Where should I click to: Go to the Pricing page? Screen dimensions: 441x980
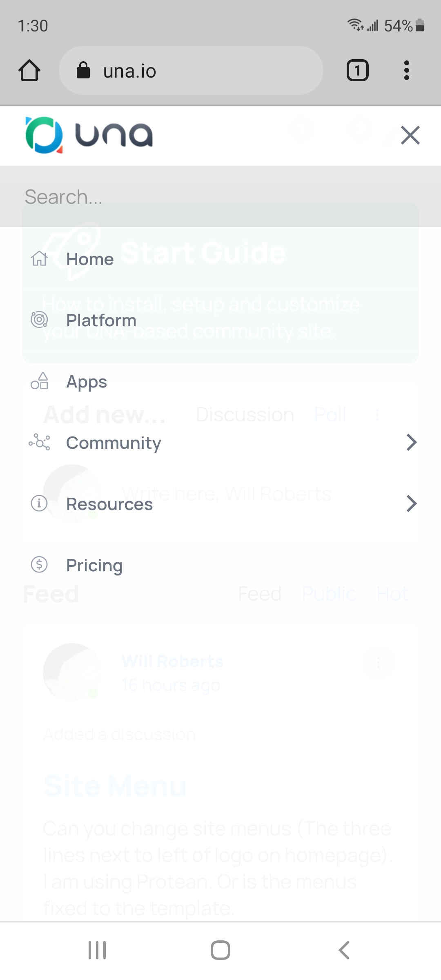94,566
